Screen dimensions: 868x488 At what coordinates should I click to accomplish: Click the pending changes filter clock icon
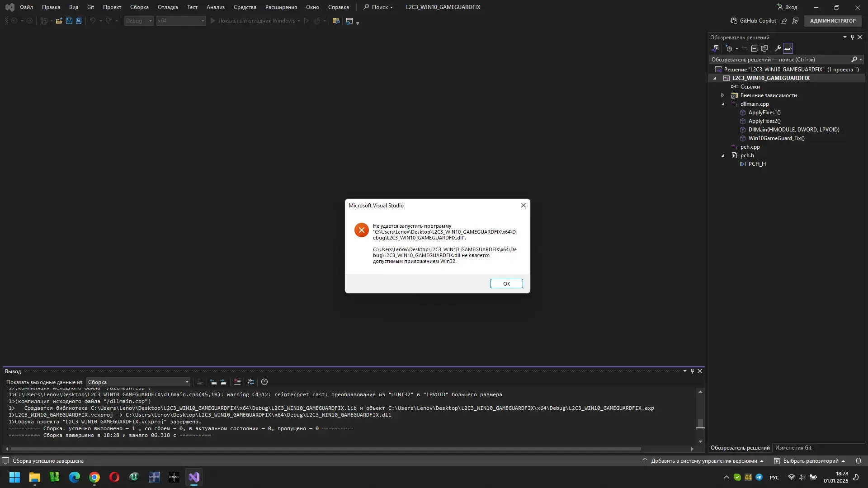pos(729,48)
